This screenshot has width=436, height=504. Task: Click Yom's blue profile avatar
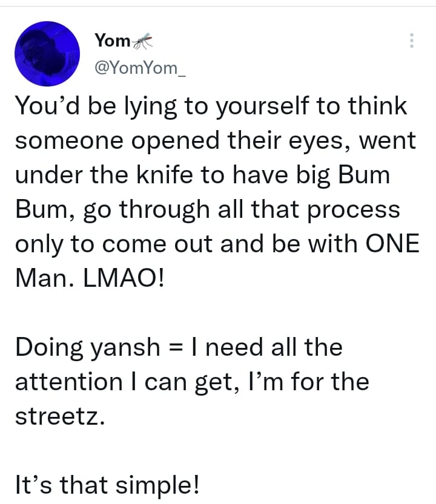[x=47, y=54]
